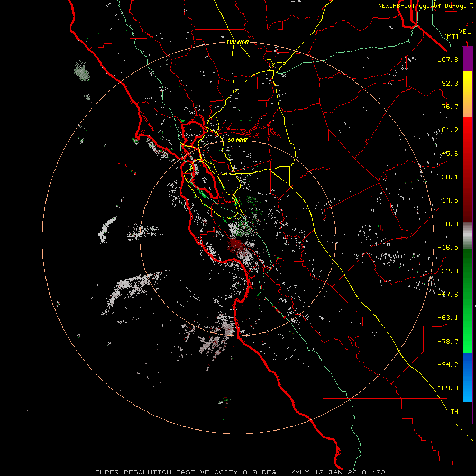Click the 45.6 velocity scale value
The height and width of the screenshot is (476, 476).
coord(450,153)
